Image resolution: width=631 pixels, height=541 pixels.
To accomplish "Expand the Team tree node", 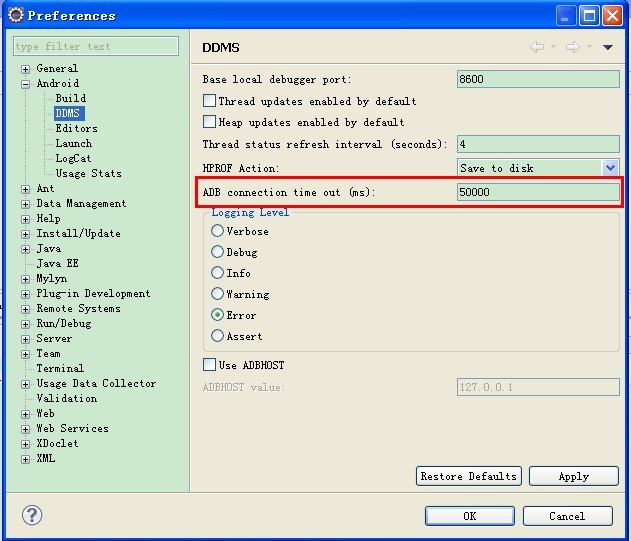I will point(25,354).
